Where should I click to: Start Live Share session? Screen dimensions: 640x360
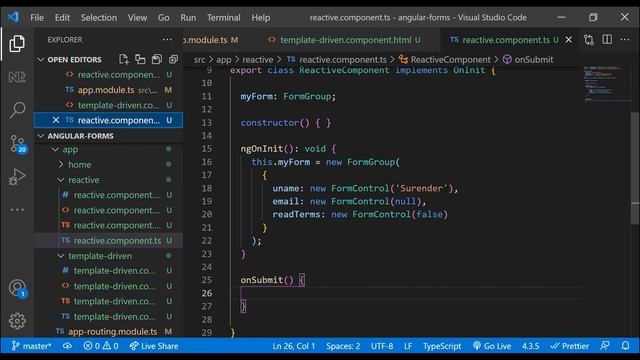pyautogui.click(x=154, y=346)
